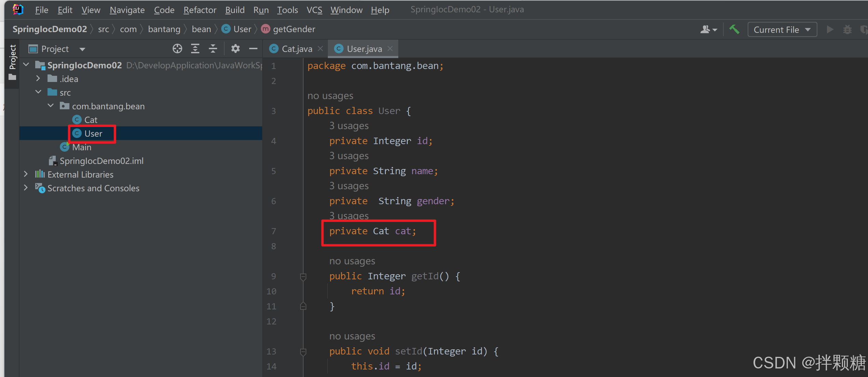
Task: Hide the Project panel with minus icon
Action: coord(253,49)
